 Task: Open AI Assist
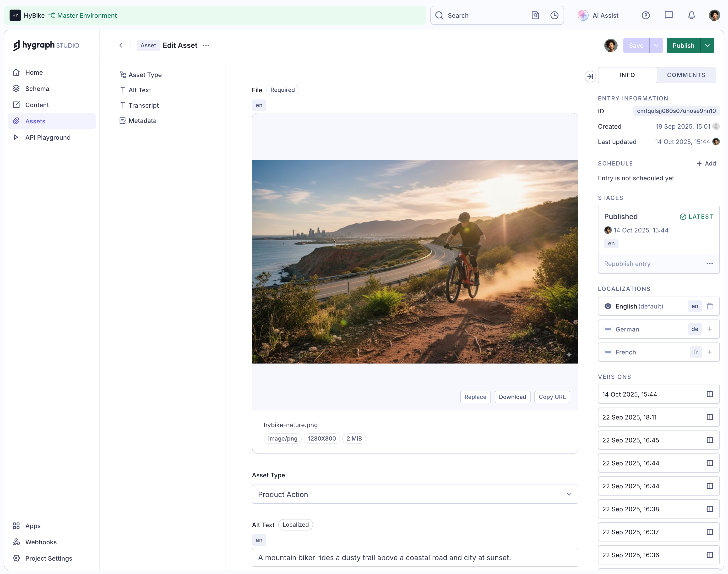pyautogui.click(x=598, y=16)
